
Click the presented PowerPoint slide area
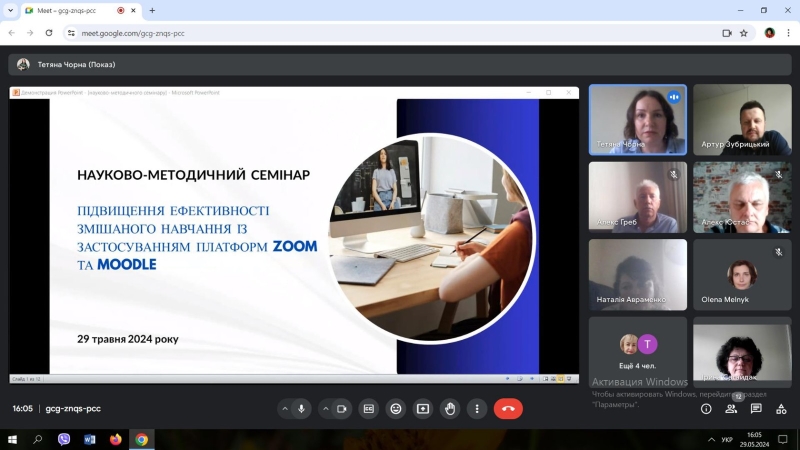(x=294, y=236)
